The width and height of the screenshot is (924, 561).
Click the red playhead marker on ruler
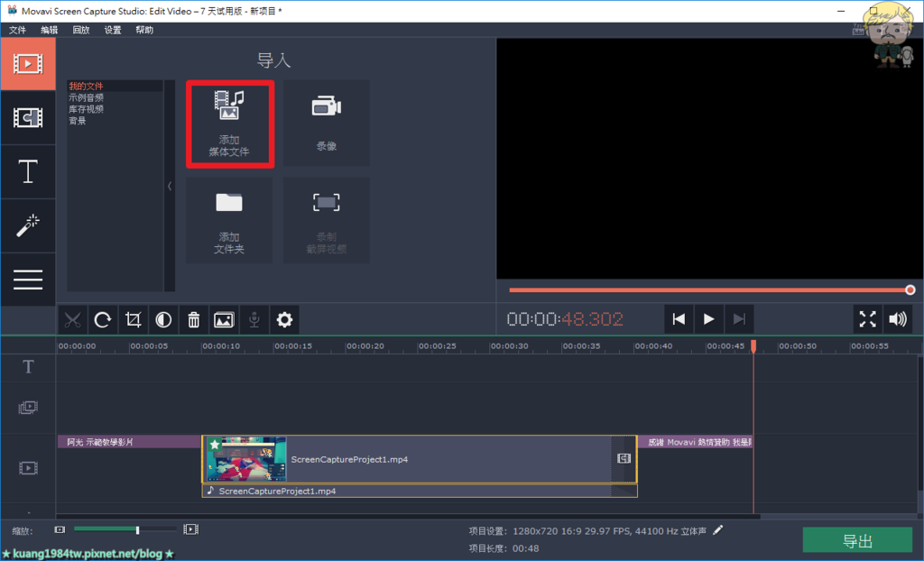coord(753,345)
